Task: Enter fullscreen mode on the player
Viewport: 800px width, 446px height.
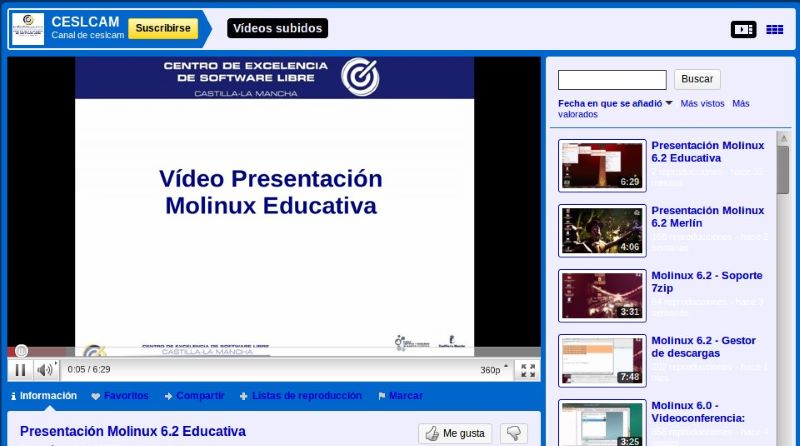Action: 528,370
